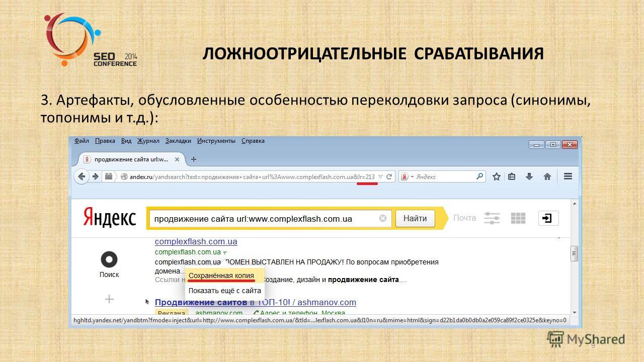Close the 'продвижение сайта url' tab
644x362 pixels.
[x=177, y=159]
